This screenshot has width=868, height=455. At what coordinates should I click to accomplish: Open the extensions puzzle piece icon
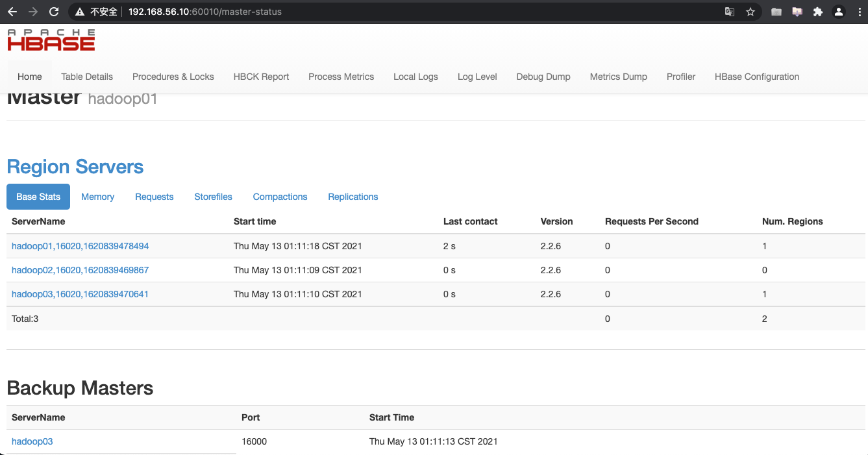pyautogui.click(x=817, y=12)
